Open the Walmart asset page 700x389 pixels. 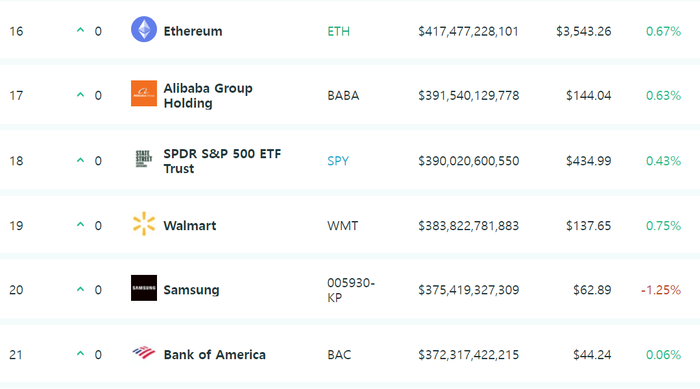190,226
